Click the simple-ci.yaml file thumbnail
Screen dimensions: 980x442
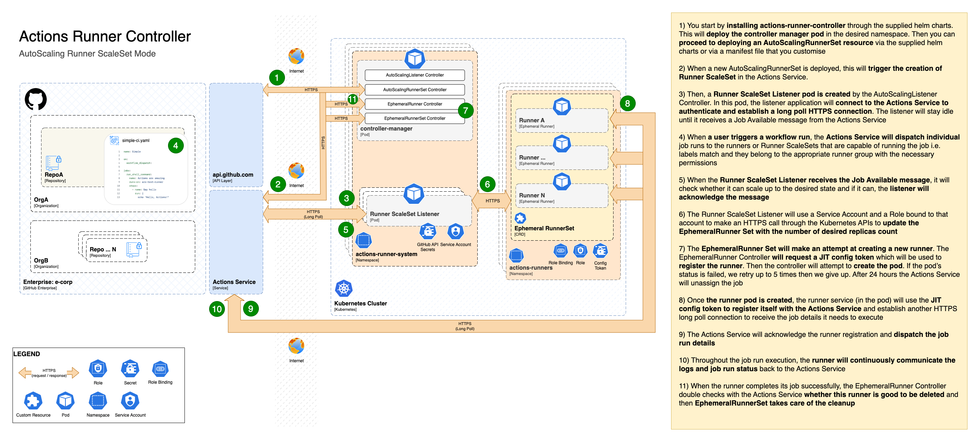point(146,169)
